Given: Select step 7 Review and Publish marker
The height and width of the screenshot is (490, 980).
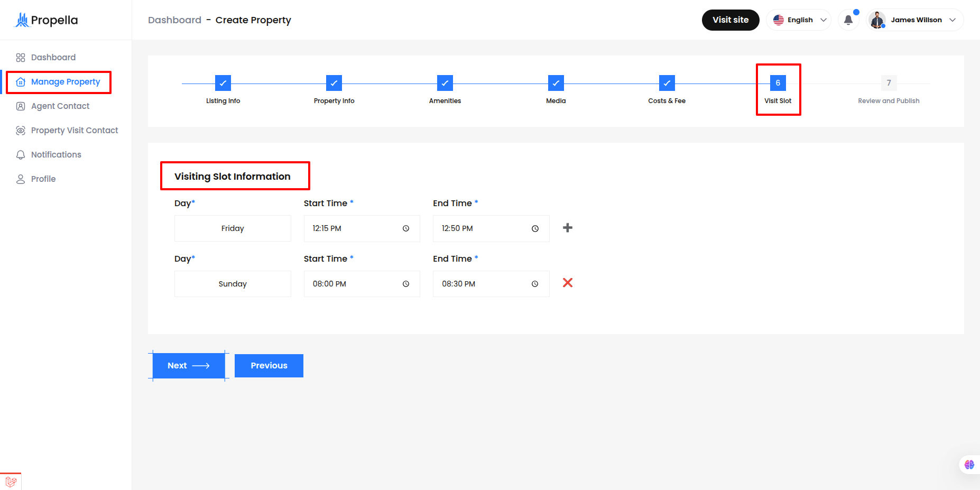Looking at the screenshot, I should coord(889,83).
